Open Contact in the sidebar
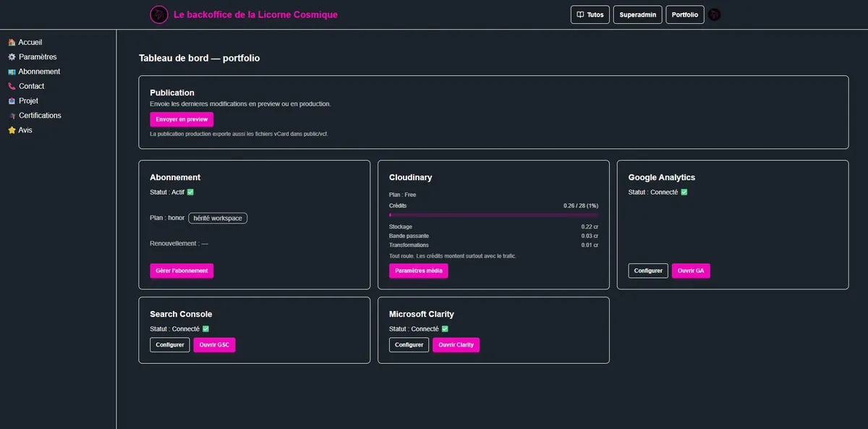The image size is (868, 429). [31, 86]
